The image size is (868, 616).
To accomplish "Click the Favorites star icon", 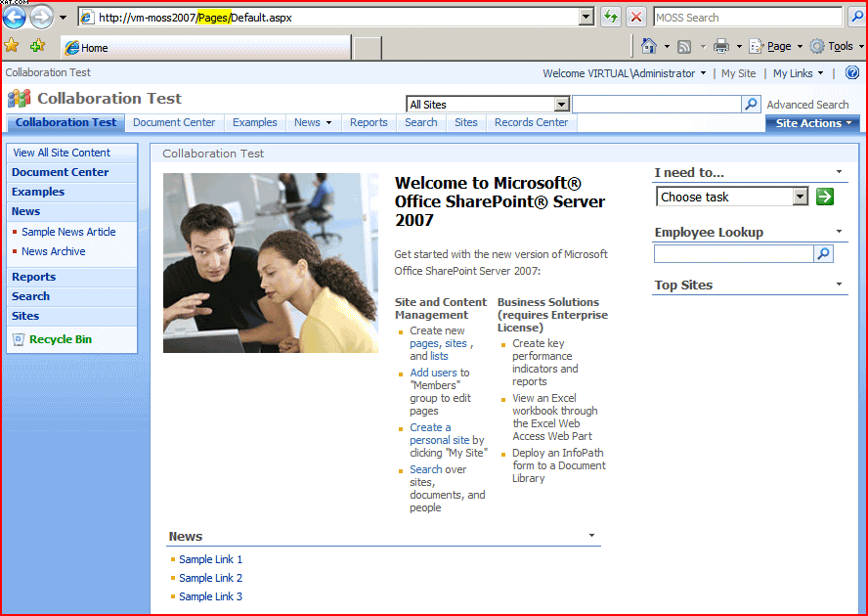I will pyautogui.click(x=12, y=46).
